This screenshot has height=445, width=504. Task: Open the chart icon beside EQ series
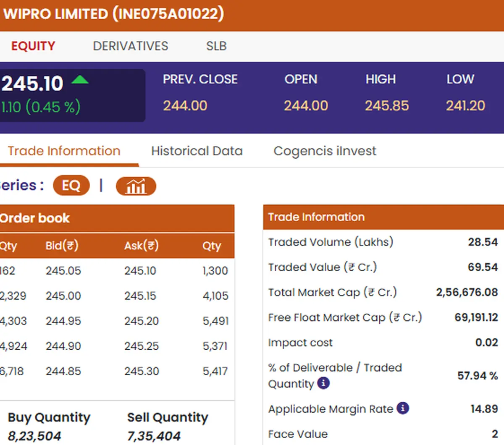click(x=136, y=186)
